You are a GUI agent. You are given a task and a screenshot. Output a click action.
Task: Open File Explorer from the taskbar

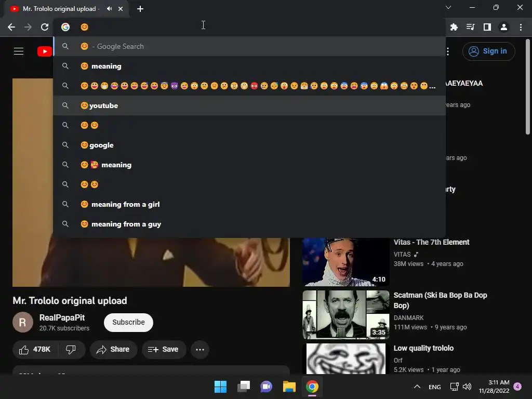pos(289,387)
